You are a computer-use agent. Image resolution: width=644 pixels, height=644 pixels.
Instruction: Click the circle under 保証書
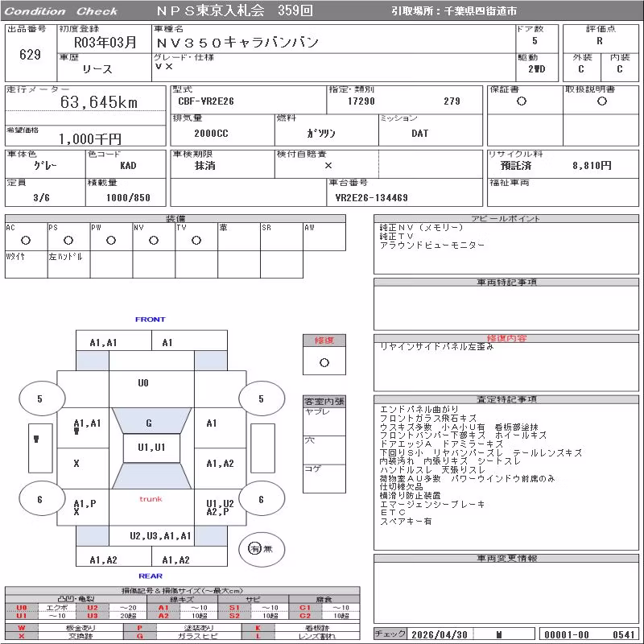click(522, 101)
